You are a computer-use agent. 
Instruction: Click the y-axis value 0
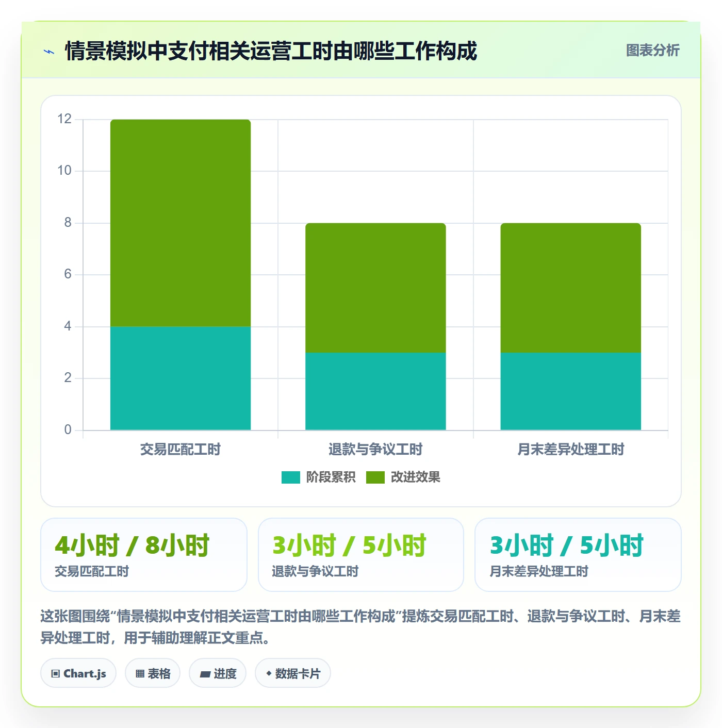pyautogui.click(x=68, y=430)
